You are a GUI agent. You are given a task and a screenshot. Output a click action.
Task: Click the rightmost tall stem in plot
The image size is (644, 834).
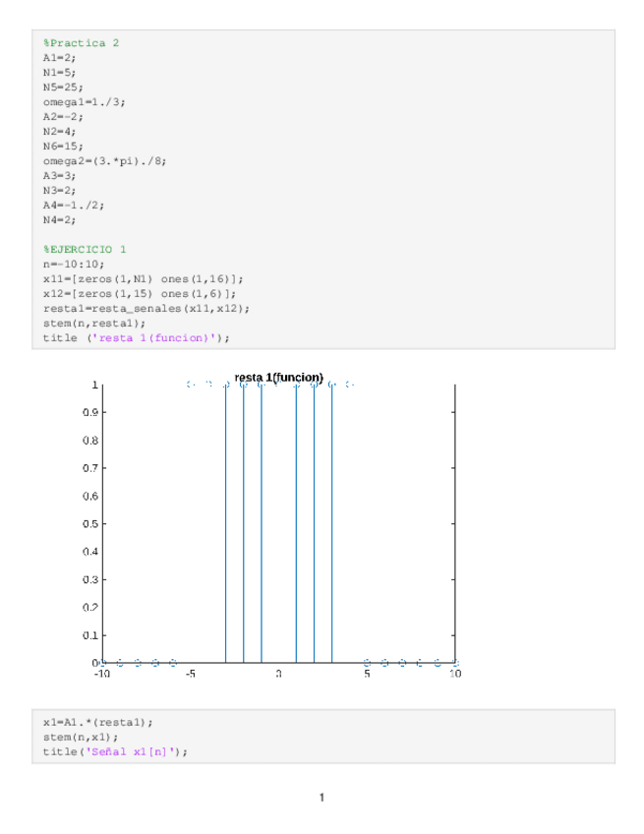tap(332, 521)
